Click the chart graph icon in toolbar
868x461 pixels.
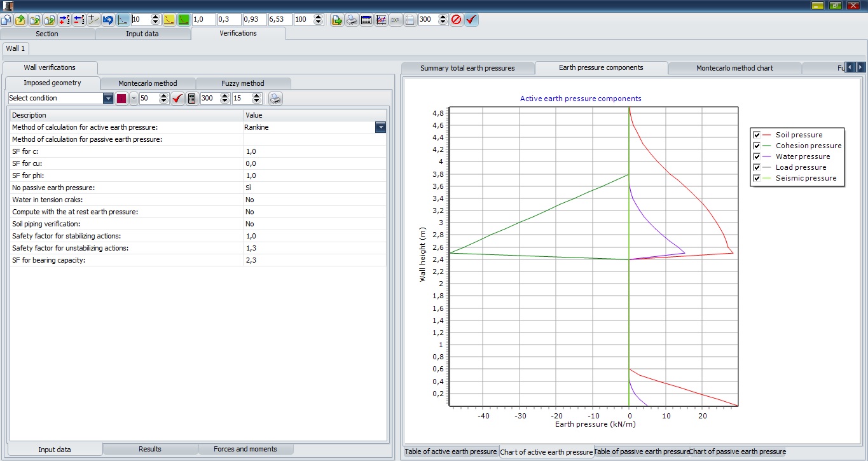(381, 20)
